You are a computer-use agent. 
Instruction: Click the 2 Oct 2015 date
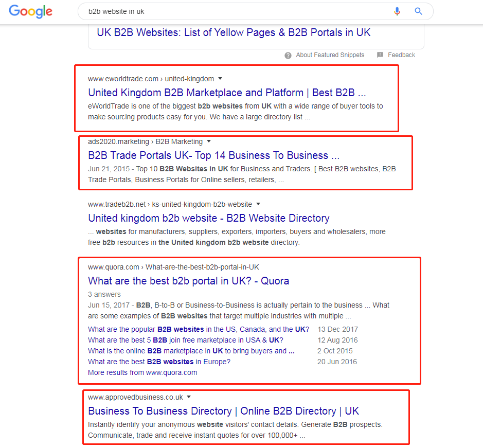click(x=335, y=351)
